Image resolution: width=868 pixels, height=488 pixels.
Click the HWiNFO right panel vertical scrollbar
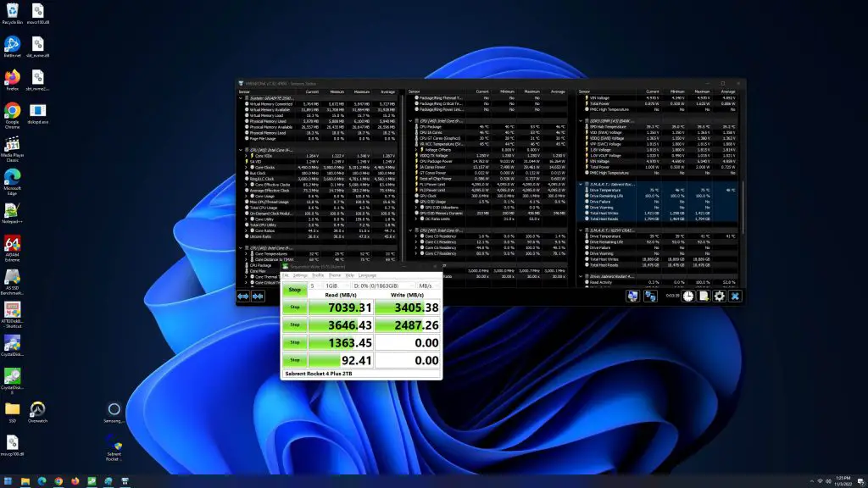(x=743, y=208)
